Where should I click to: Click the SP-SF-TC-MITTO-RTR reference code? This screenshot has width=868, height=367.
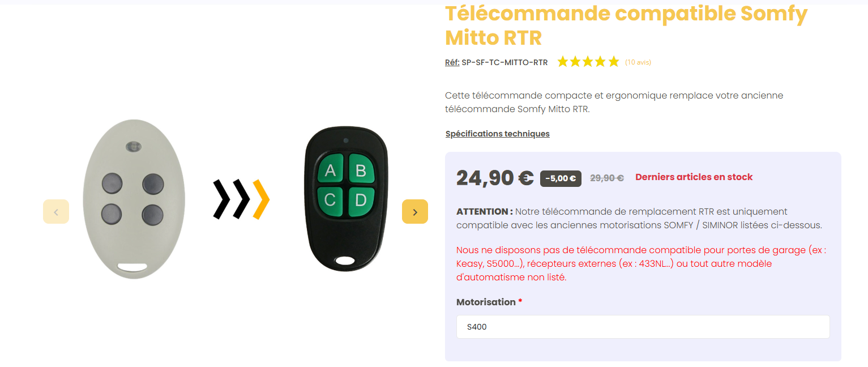coord(504,62)
